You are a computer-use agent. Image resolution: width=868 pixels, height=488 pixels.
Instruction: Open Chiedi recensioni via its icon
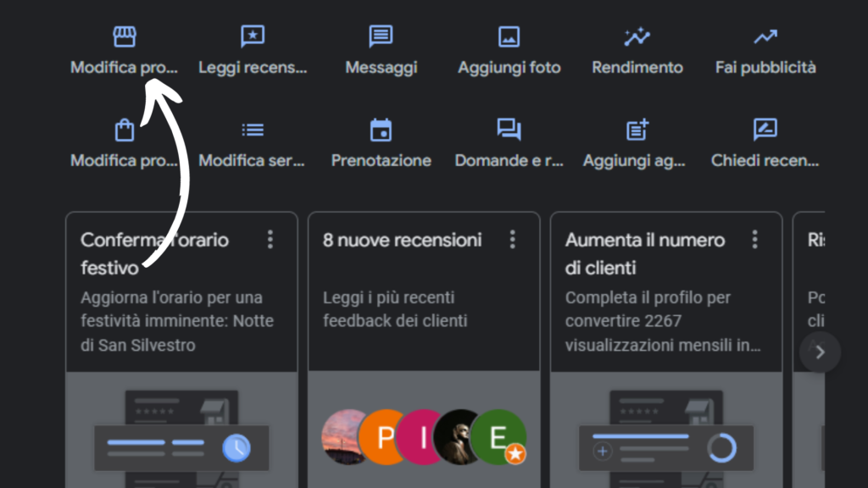(x=765, y=129)
